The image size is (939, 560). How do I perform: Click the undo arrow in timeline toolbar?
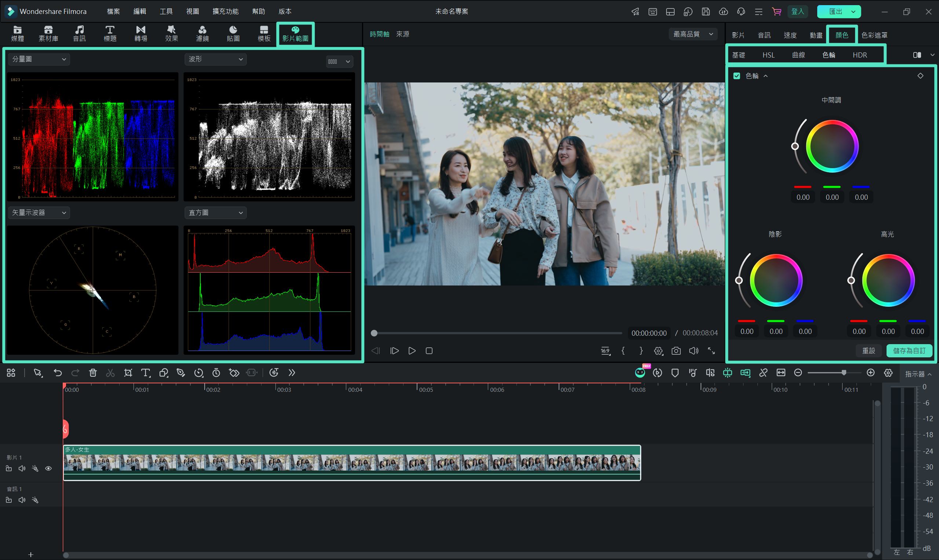point(57,373)
